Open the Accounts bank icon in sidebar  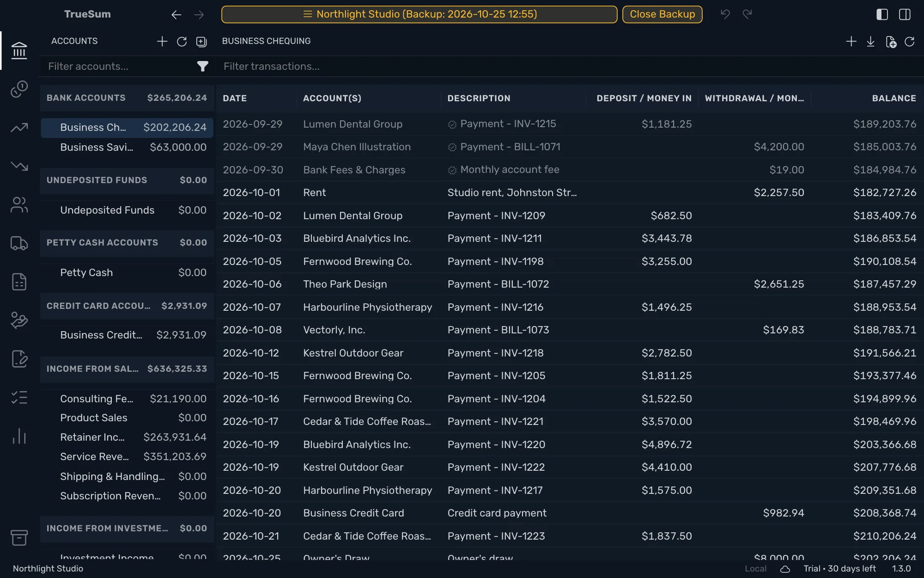tap(19, 50)
